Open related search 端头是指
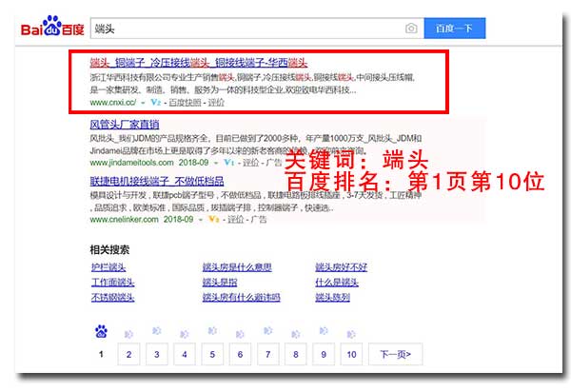Viewport: 571px width, 392px height. coord(220,283)
